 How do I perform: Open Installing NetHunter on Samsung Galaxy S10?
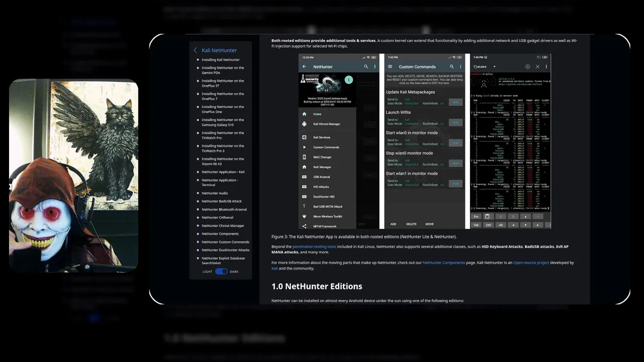point(223,122)
